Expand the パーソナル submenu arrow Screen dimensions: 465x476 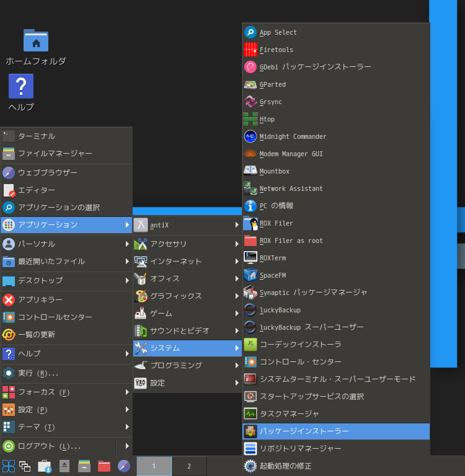pyautogui.click(x=127, y=244)
